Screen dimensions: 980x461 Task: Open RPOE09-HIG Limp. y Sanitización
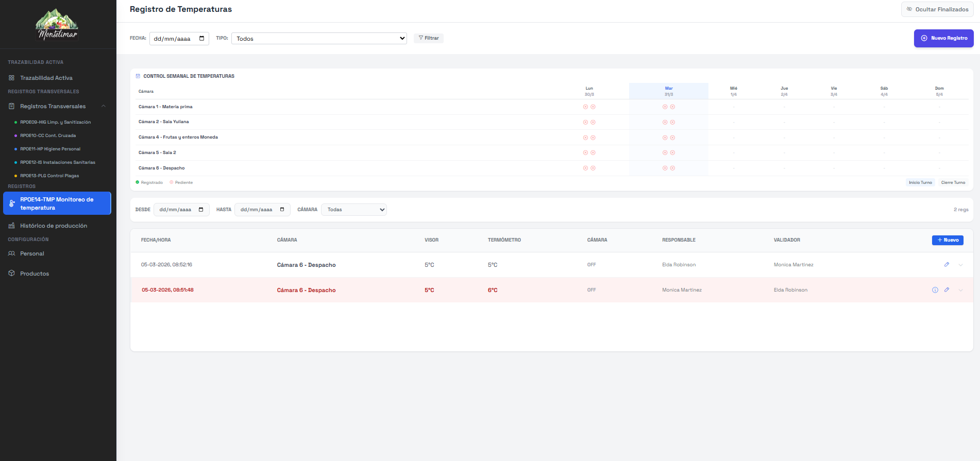click(55, 122)
